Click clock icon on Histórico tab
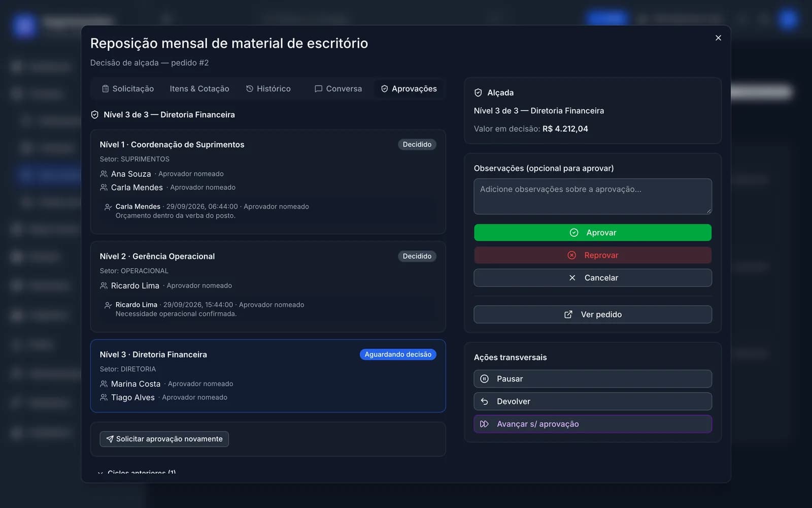This screenshot has width=812, height=508. click(250, 89)
